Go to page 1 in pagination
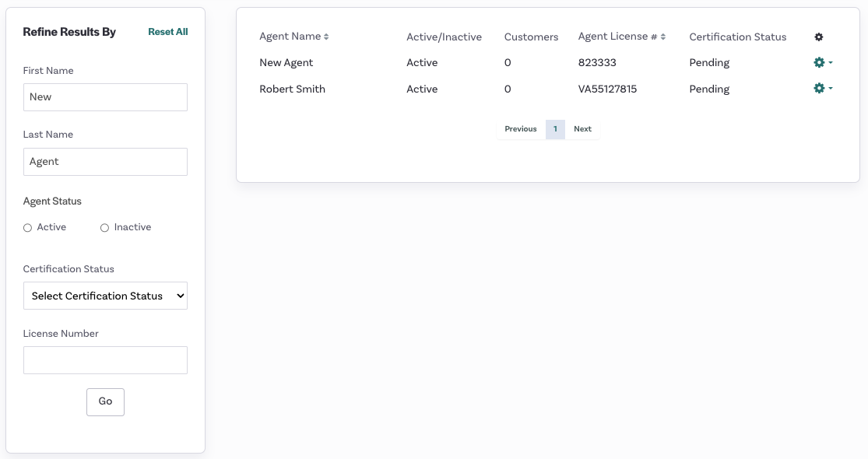 [555, 129]
